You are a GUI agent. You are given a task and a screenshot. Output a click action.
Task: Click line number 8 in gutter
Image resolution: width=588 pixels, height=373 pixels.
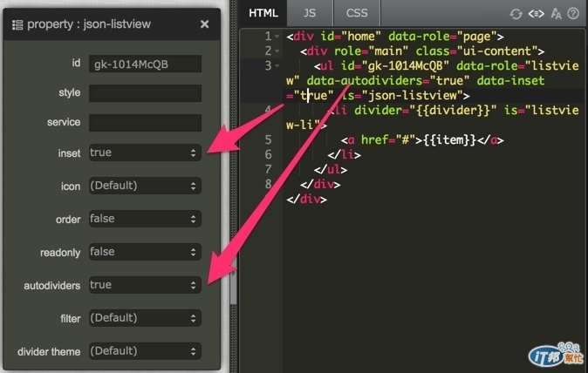[268, 184]
